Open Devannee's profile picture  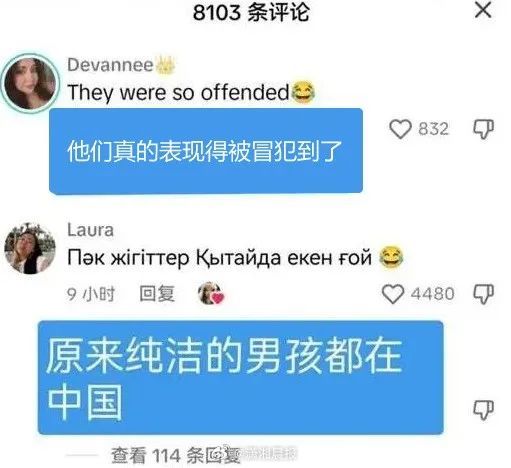[x=30, y=83]
